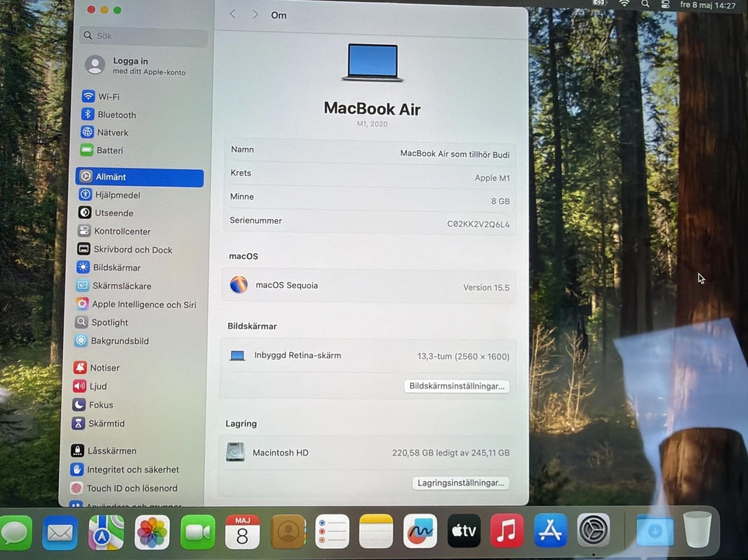Open Contacts from the Dock

point(288,532)
